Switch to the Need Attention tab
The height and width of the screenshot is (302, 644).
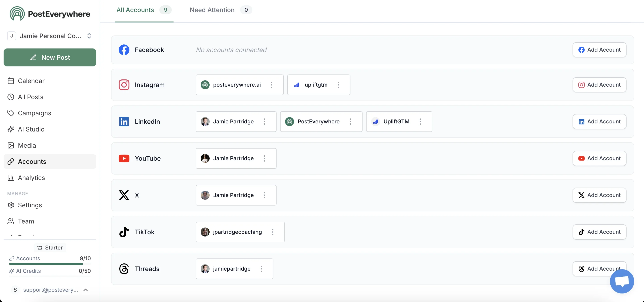(212, 10)
